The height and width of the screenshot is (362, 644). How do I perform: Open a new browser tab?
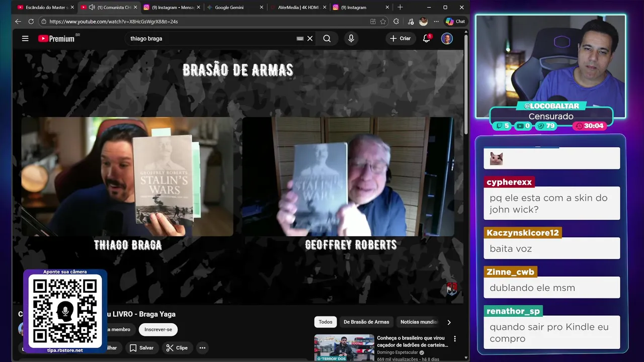point(400,7)
